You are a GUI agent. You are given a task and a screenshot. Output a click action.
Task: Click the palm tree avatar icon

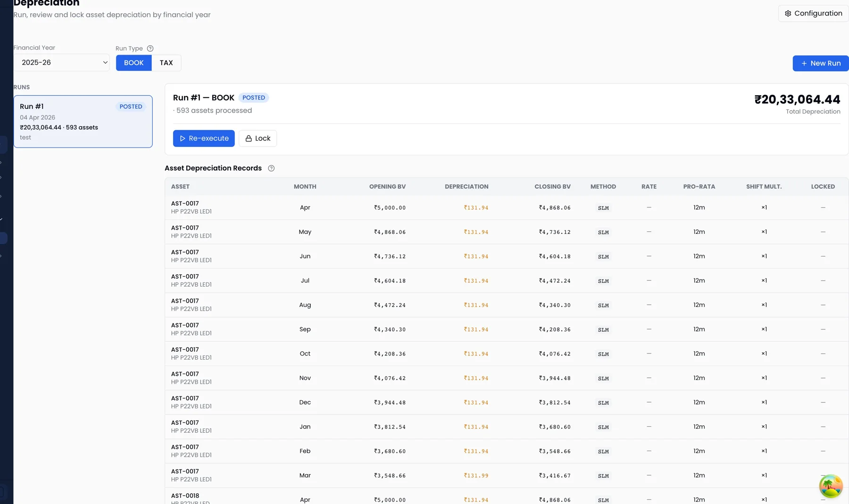click(831, 486)
